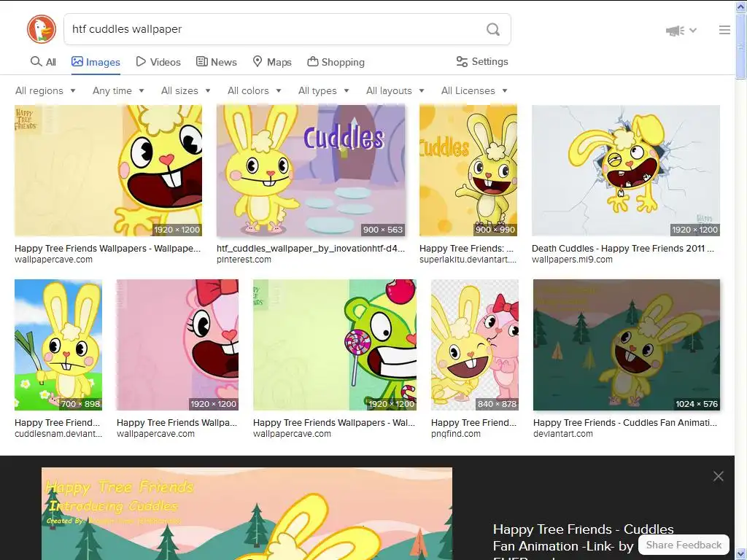Click the Share Feedback button
The image size is (747, 560).
tap(684, 545)
